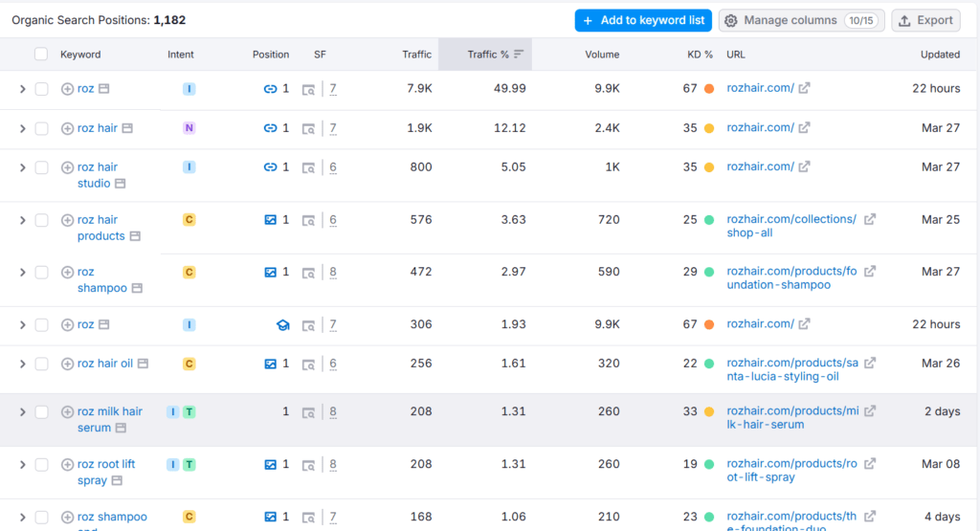Expand the 'roz shampoo' row chevron
The image size is (980, 531).
coord(23,273)
